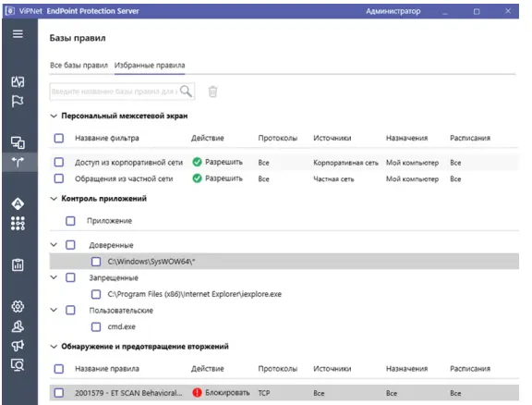Image resolution: width=532 pixels, height=405 pixels.
Task: Click the ViPNet application logo icon
Action: (x=10, y=11)
